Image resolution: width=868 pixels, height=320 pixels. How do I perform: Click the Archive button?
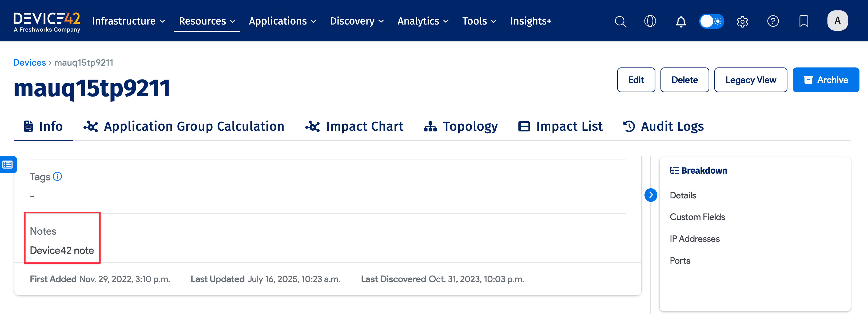[x=826, y=80]
